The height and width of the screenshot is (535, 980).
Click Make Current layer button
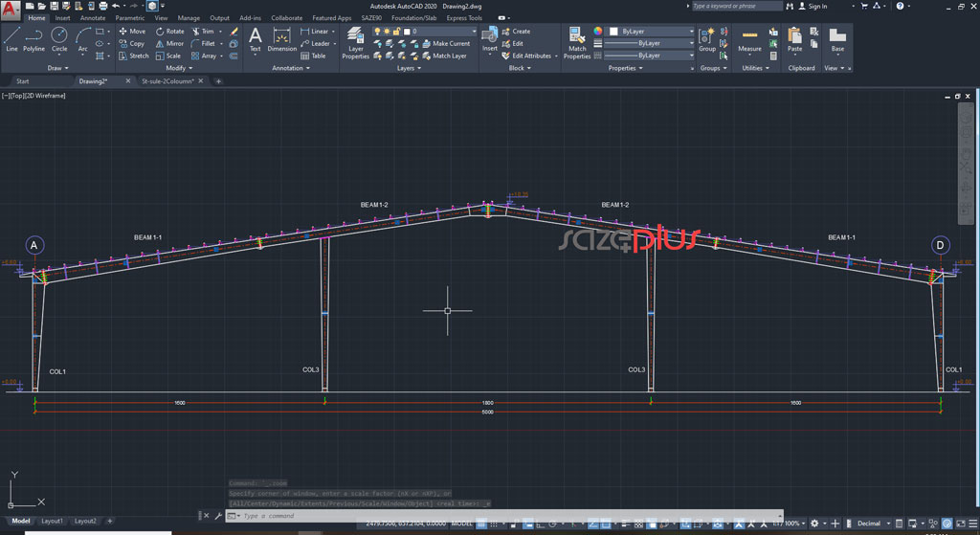point(446,44)
